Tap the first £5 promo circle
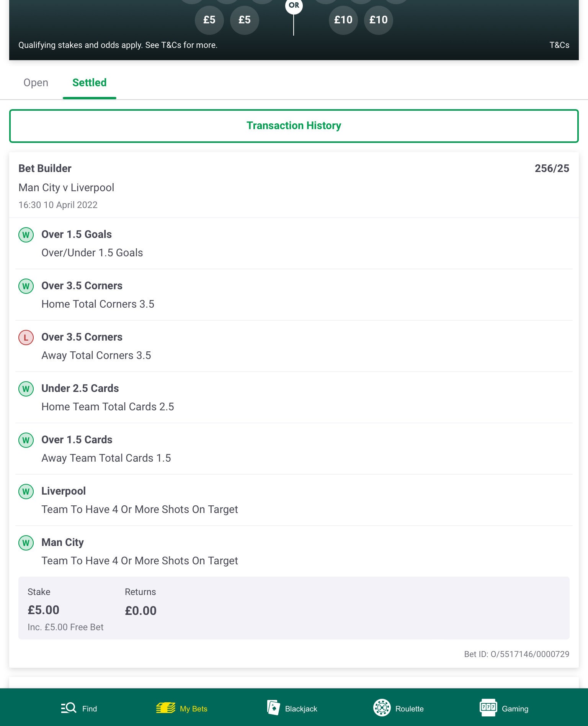The width and height of the screenshot is (588, 726). pos(209,20)
